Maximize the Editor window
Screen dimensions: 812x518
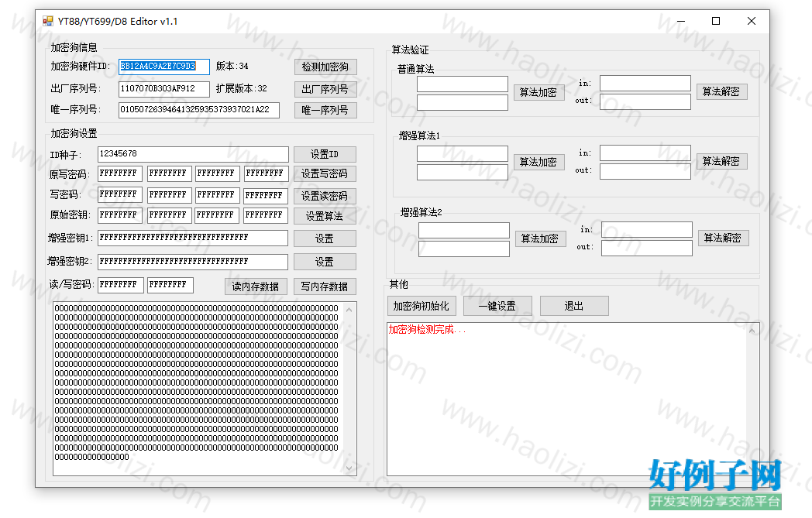pos(716,21)
